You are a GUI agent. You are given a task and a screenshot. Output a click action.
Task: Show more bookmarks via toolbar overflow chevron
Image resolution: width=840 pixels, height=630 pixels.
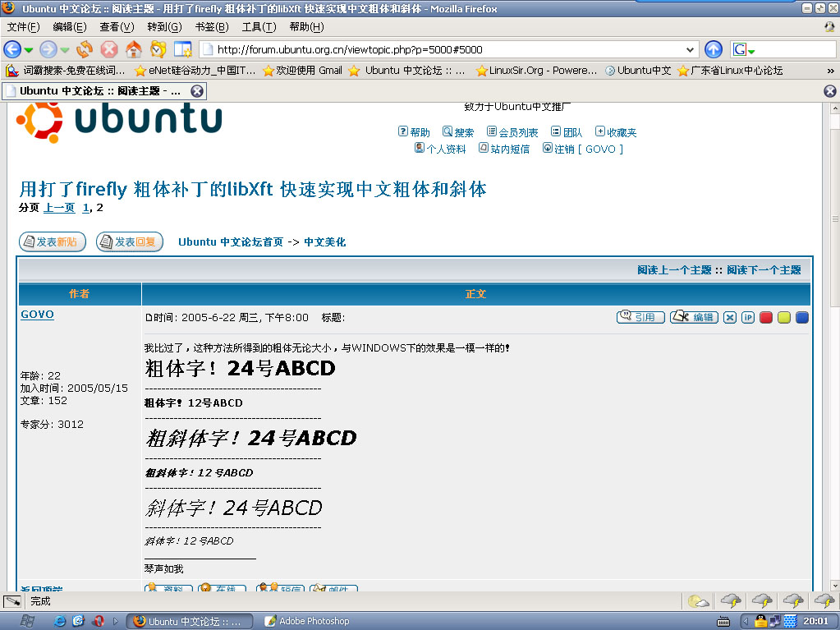tap(830, 71)
